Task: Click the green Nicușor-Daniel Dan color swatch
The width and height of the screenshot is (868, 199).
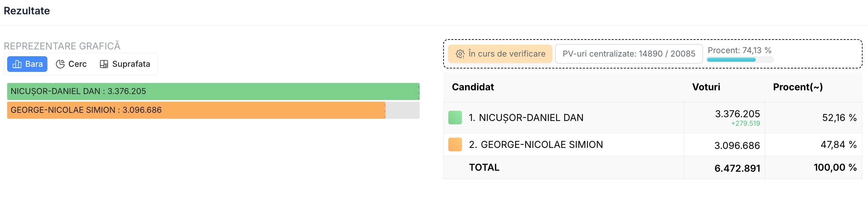Action: (x=455, y=118)
